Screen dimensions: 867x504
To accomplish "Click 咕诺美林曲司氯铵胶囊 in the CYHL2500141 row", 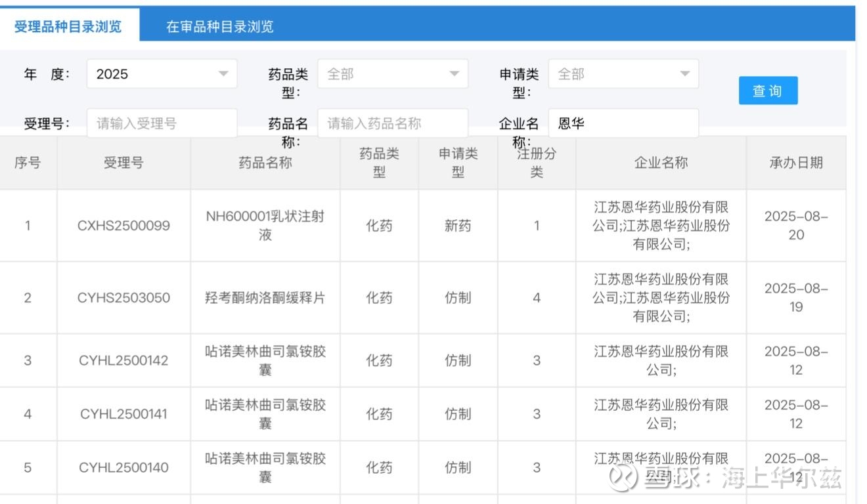I will click(x=265, y=414).
